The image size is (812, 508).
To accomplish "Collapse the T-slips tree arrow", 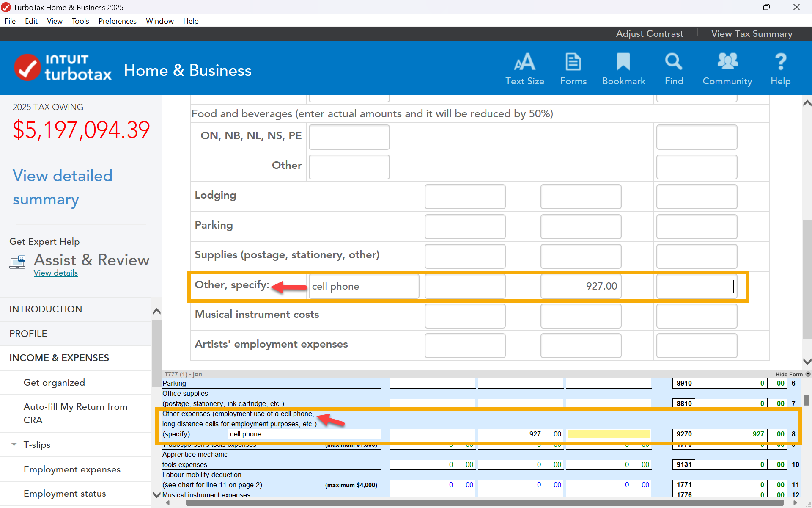I will tap(14, 444).
